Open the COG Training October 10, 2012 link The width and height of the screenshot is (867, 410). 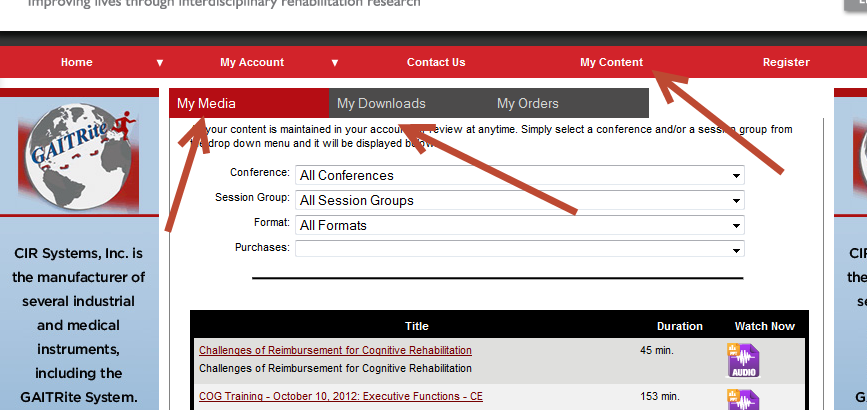tap(340, 396)
